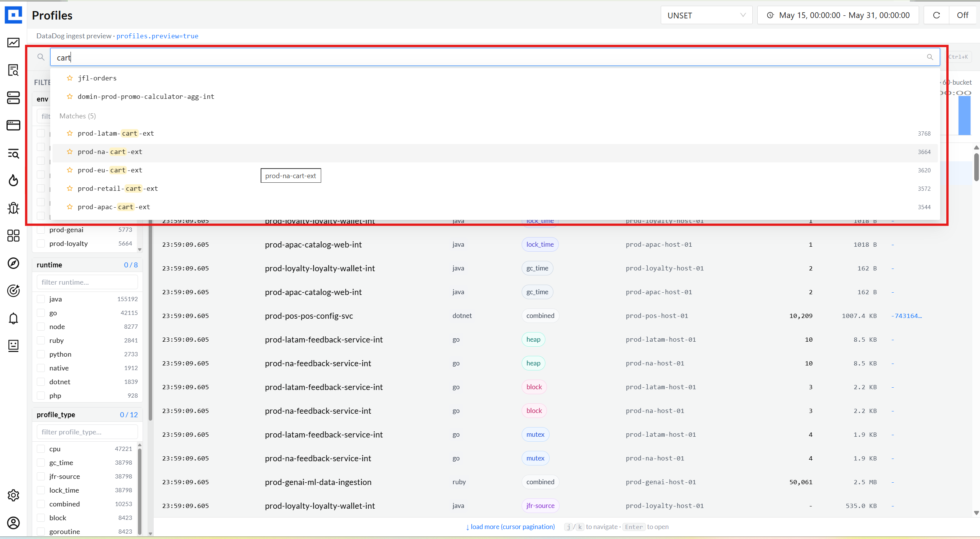Check the prod-loyalty env filter
This screenshot has width=980, height=539.
click(x=41, y=244)
